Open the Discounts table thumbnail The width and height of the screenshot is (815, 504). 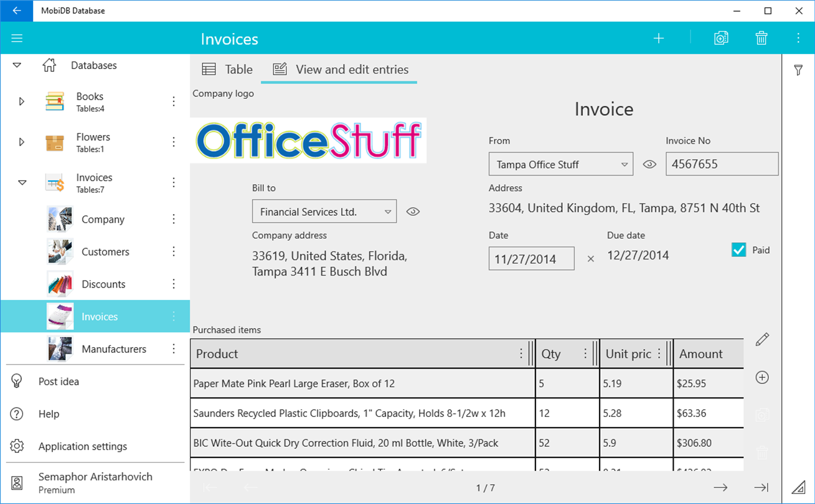point(60,284)
